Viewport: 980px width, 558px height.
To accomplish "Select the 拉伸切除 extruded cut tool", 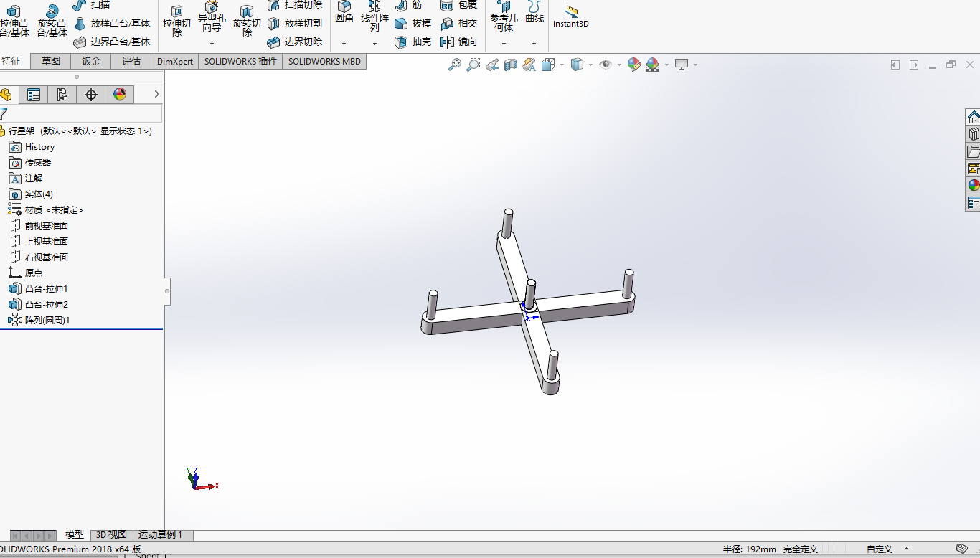I will tap(176, 22).
